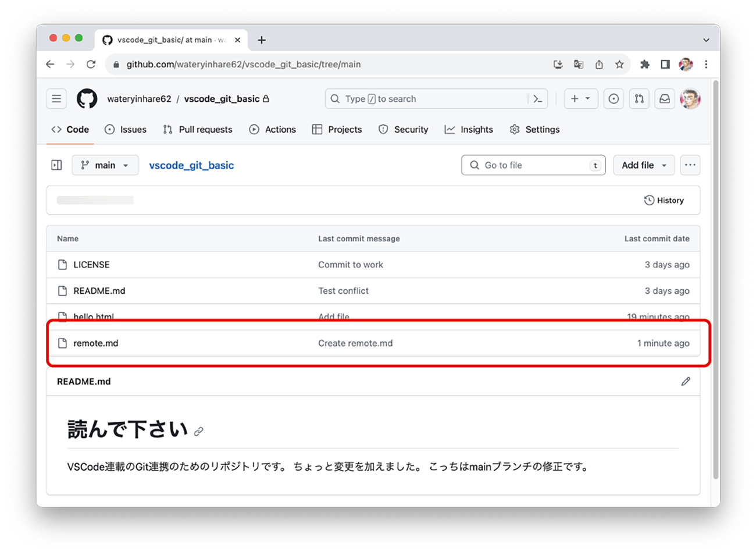The image size is (756, 555).
Task: Expand the Add file dropdown
Action: coord(644,165)
